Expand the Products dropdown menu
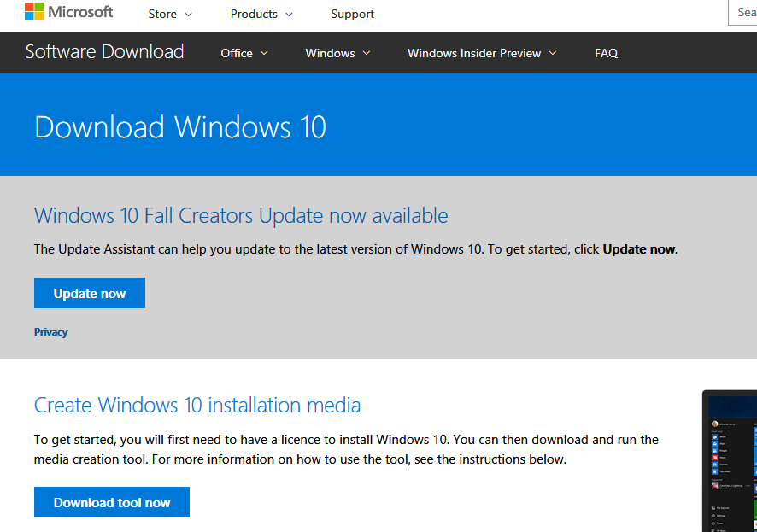757x532 pixels. [x=261, y=14]
